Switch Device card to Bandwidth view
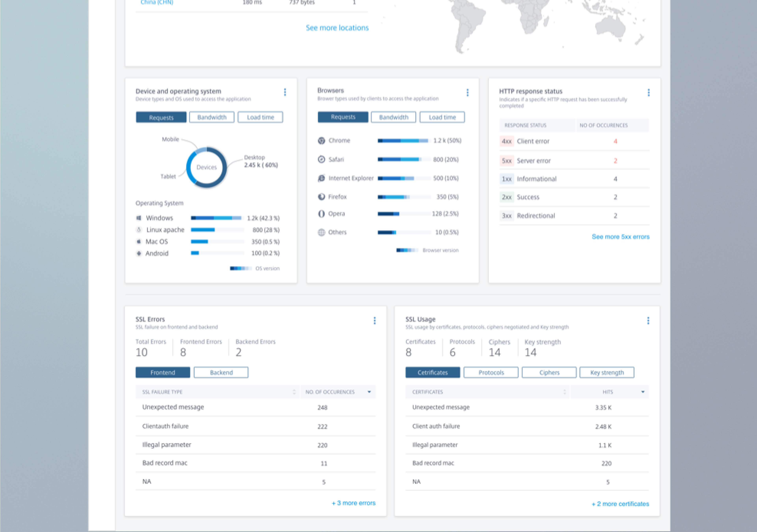 tap(212, 117)
